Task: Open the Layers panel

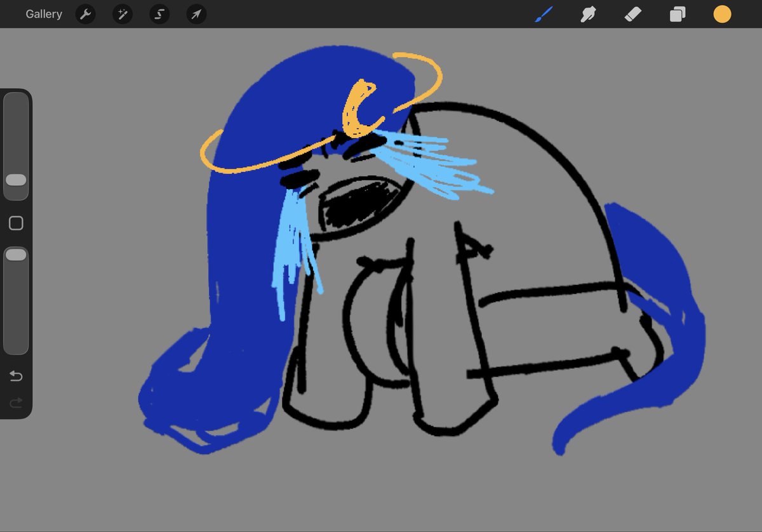Action: (x=678, y=14)
